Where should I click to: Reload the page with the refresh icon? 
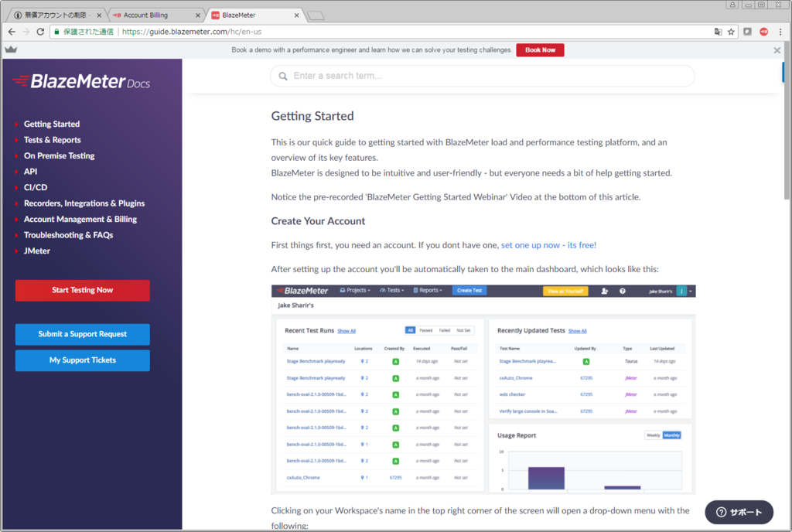40,32
